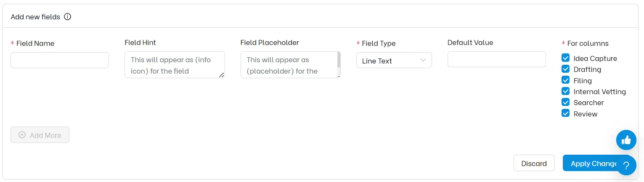
Task: Uncheck the Review column checkbox
Action: point(565,113)
